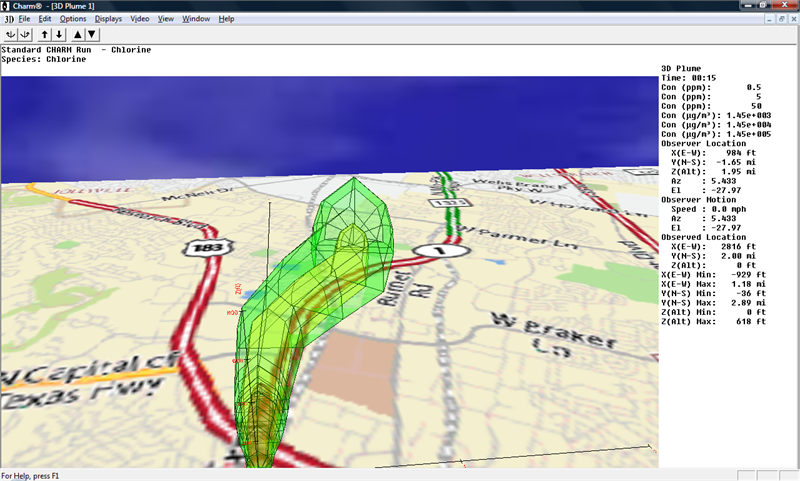Click the rotate-left curved arrow toolbar button
Viewport: 800px width, 481px height.
[x=11, y=34]
